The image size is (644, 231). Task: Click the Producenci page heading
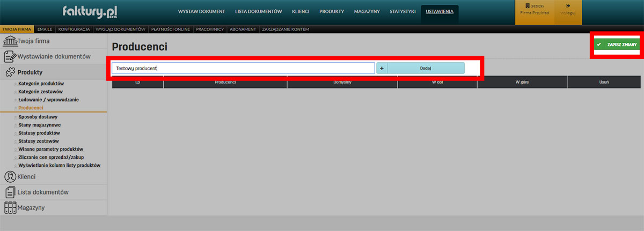pos(140,47)
